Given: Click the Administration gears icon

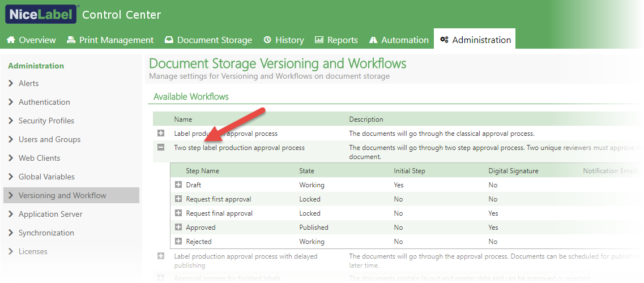Looking at the screenshot, I should point(444,40).
